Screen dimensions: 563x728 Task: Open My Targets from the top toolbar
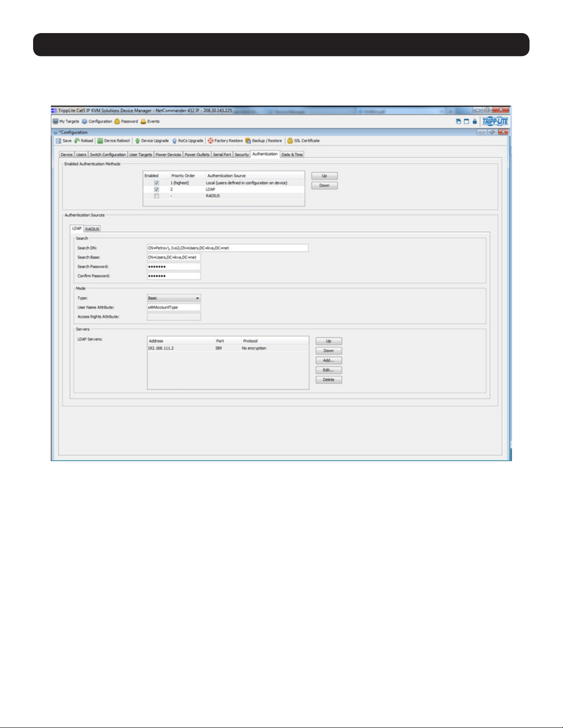66,122
